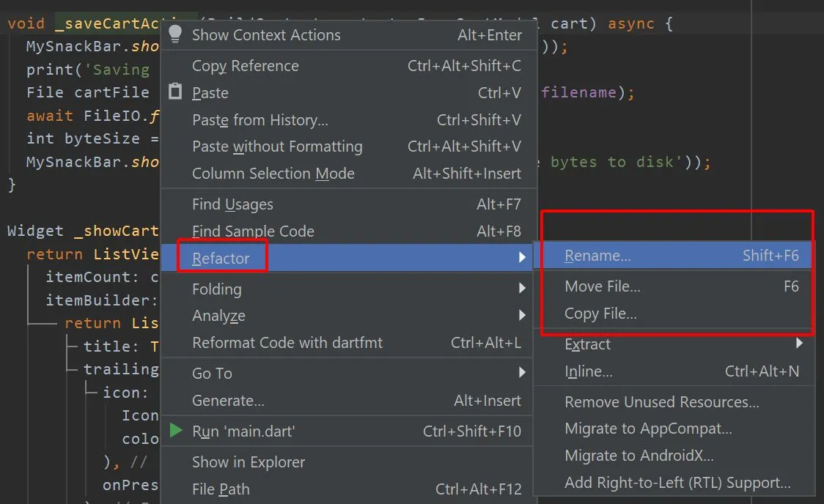The image size is (824, 504).
Task: Click the lightbulb Show Context Actions icon
Action: point(175,34)
